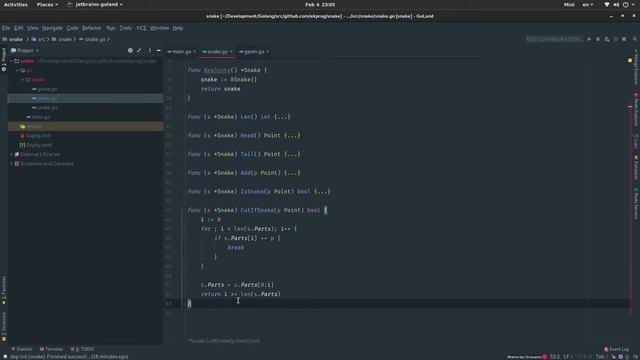The height and width of the screenshot is (360, 640).
Task: Open the VCS menu
Action: coord(141,28)
